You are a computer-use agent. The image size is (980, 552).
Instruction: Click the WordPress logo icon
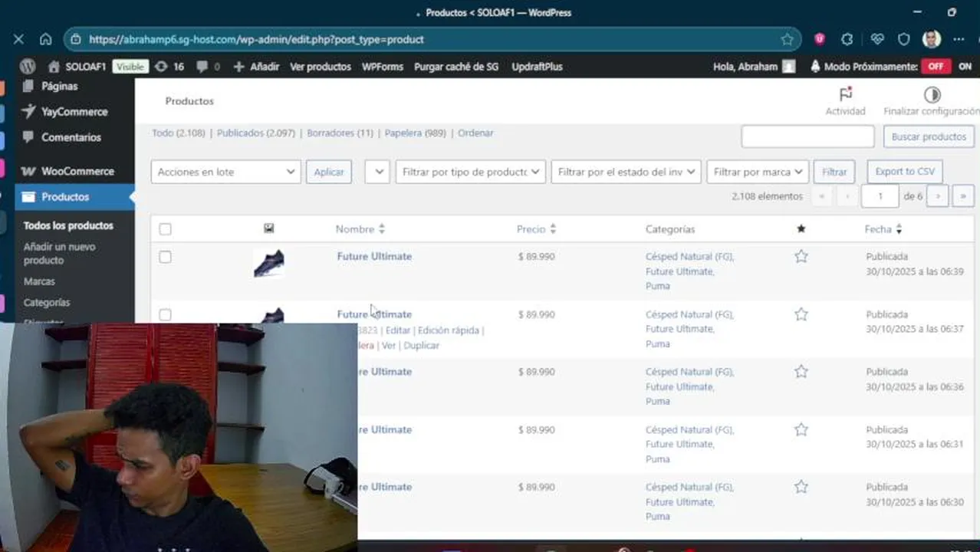click(x=28, y=67)
